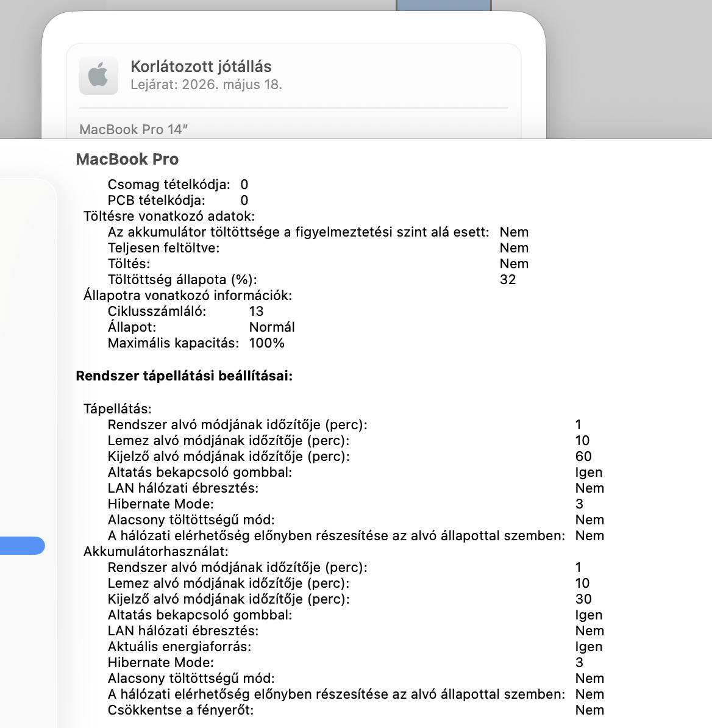
Task: Select the 'Maximális kapacitás:' label
Action: coord(173,343)
